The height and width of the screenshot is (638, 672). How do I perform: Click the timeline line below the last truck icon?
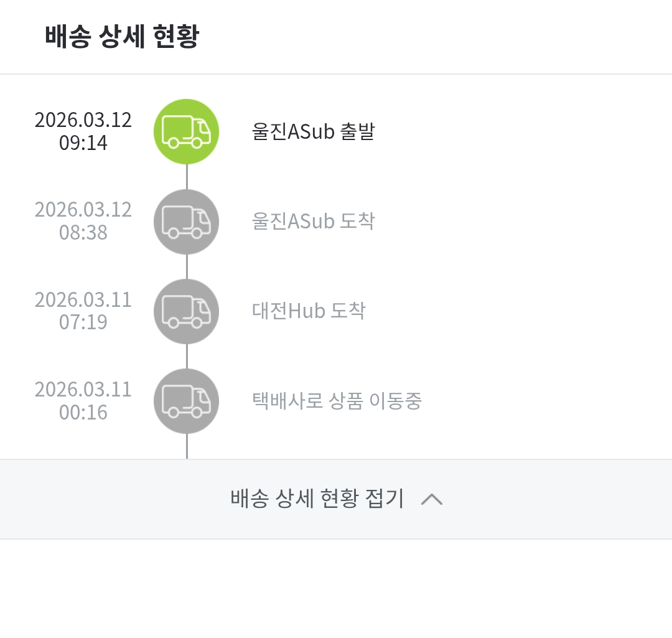coord(187,446)
